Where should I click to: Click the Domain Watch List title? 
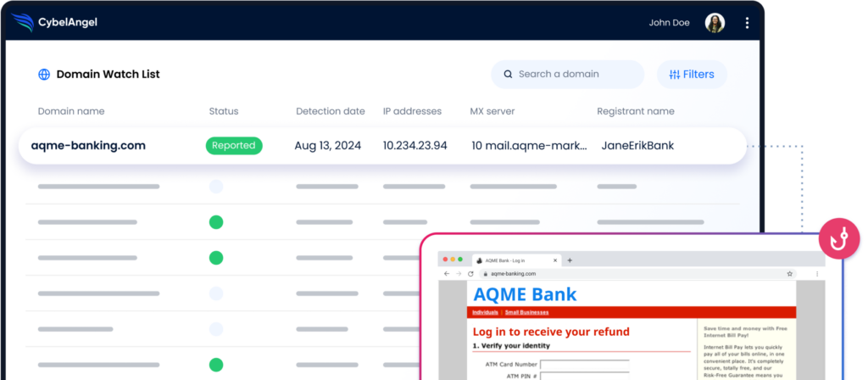click(108, 75)
